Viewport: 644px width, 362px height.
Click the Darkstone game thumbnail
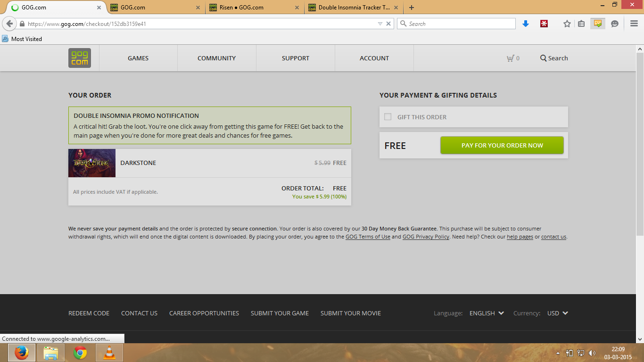(x=92, y=163)
